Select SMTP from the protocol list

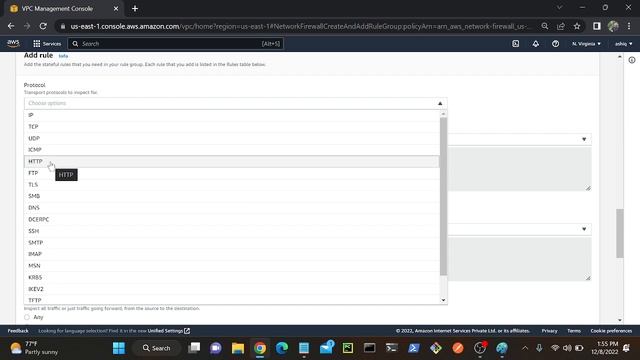pos(232,243)
